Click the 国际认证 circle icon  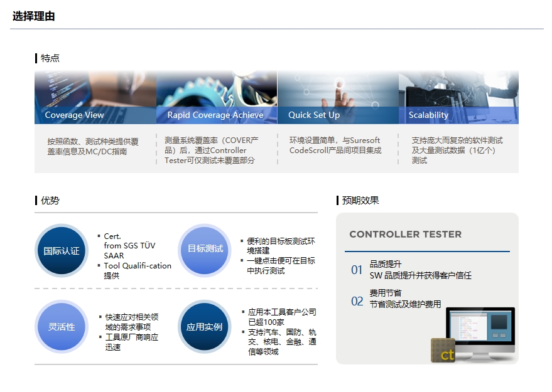tap(62, 251)
